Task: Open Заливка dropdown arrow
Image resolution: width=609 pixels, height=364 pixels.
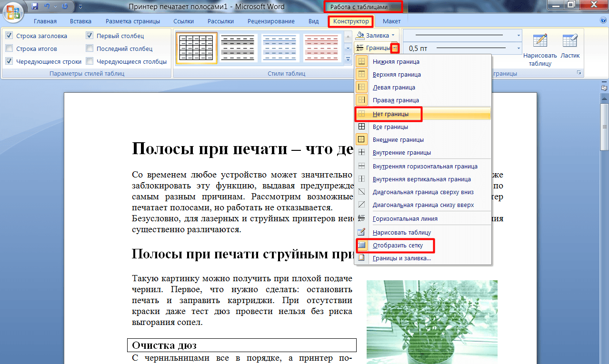Action: [393, 36]
